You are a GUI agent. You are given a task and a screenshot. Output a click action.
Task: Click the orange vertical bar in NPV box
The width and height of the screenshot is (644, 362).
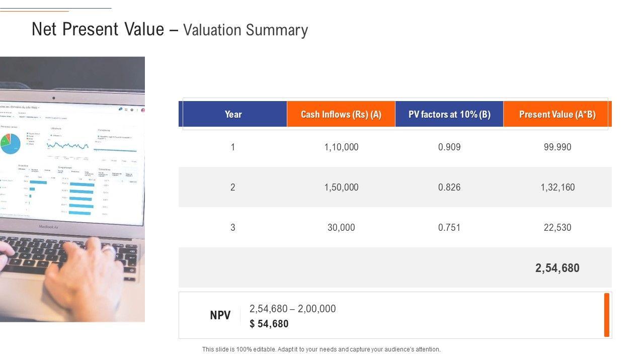tap(607, 315)
